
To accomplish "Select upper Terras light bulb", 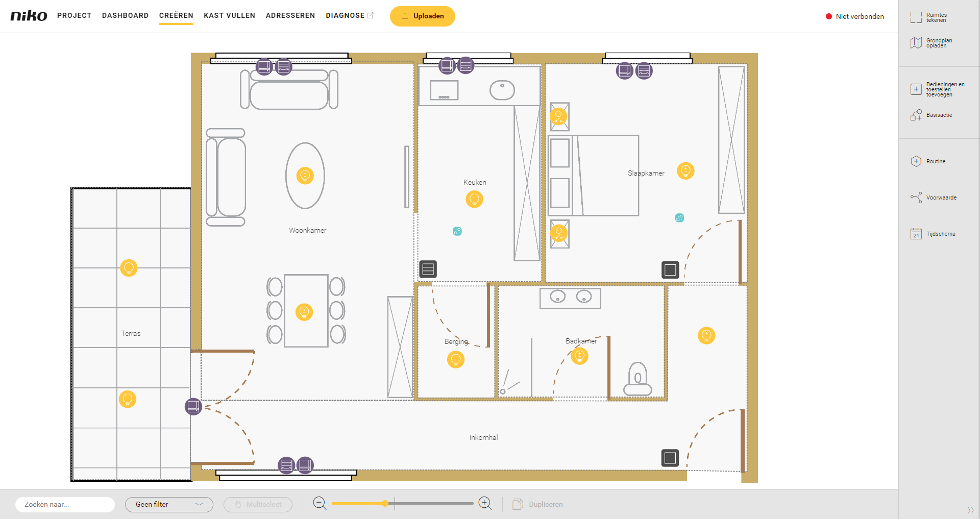I will [129, 267].
